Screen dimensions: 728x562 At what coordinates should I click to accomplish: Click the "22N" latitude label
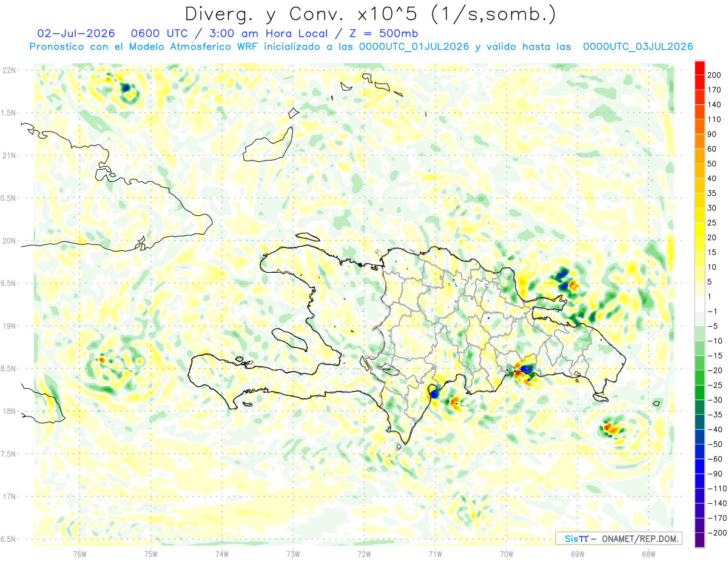click(x=9, y=70)
